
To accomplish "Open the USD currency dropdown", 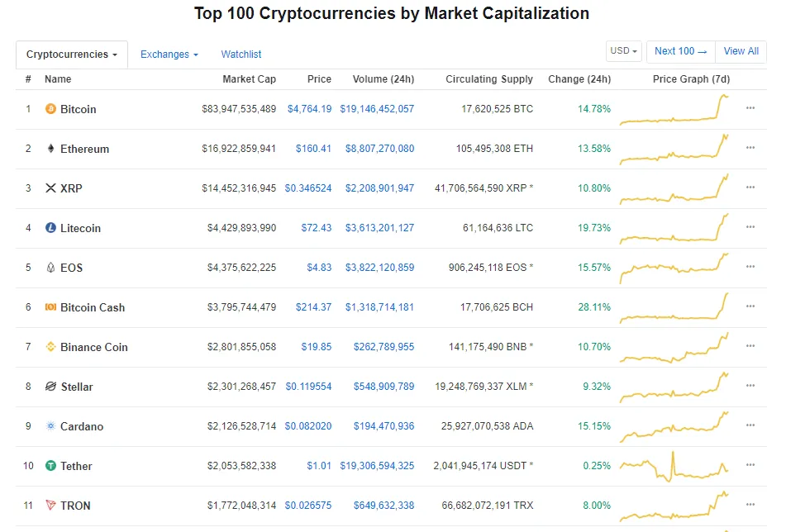I will 624,51.
